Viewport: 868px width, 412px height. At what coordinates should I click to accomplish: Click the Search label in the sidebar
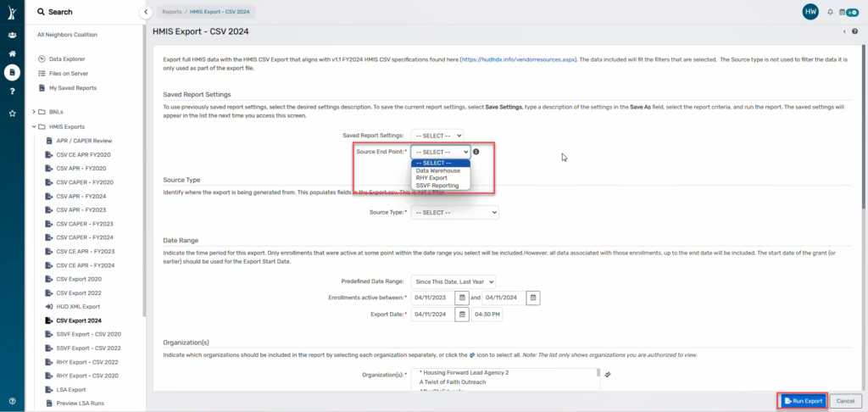click(60, 12)
